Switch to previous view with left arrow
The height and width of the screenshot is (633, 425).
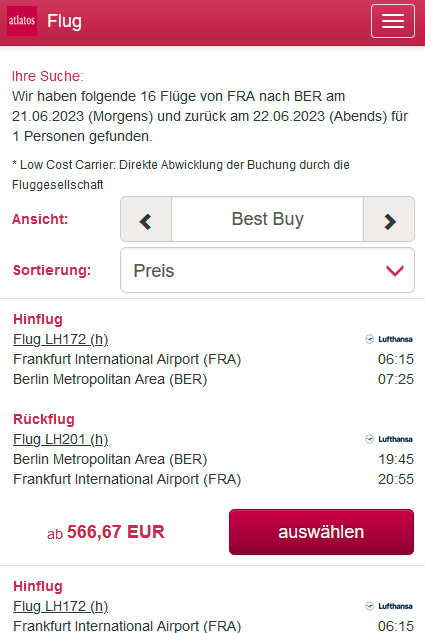(x=146, y=220)
